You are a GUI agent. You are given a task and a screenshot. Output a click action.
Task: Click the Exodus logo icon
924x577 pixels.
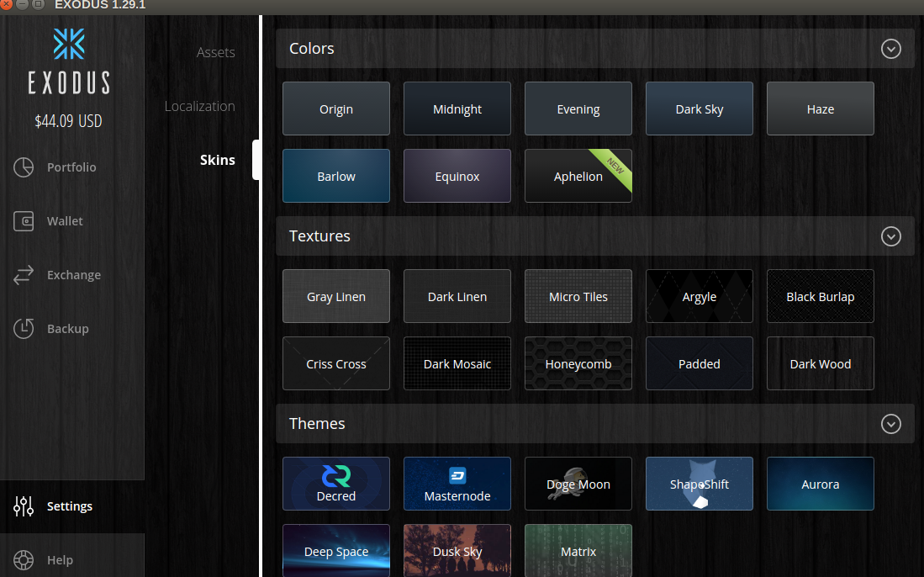click(x=69, y=45)
